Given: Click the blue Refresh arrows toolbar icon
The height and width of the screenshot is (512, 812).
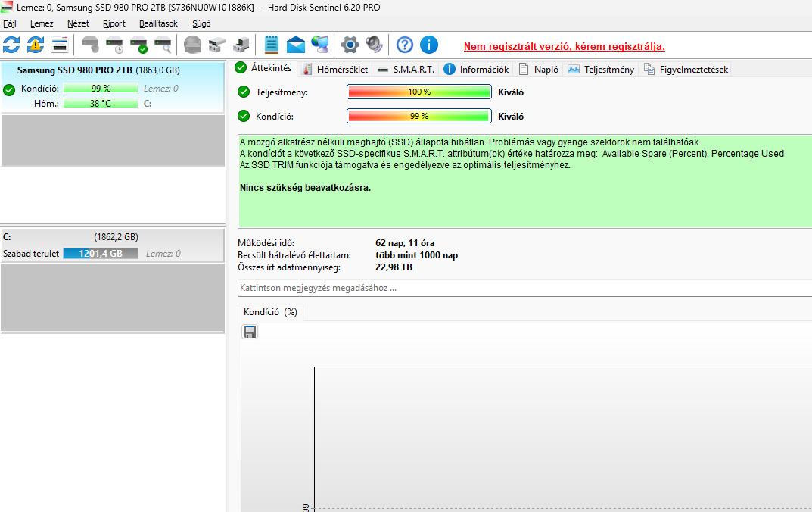Looking at the screenshot, I should click(11, 45).
